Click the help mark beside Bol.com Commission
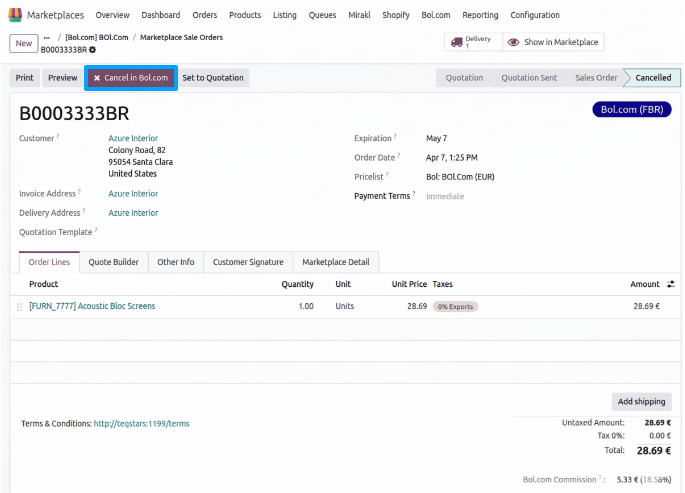 [600, 478]
